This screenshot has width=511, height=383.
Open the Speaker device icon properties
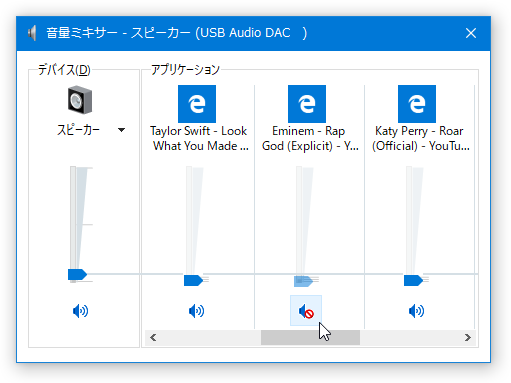80,100
